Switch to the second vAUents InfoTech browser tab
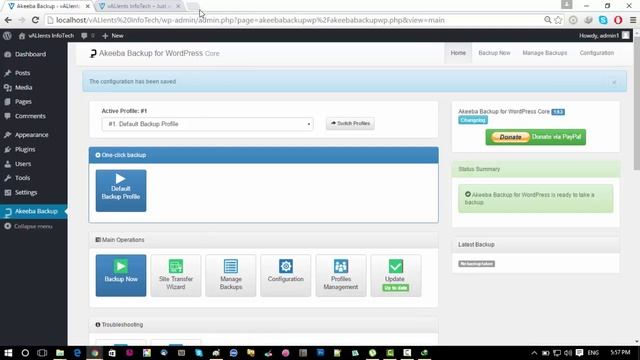This screenshot has width=640, height=360. pos(139,6)
